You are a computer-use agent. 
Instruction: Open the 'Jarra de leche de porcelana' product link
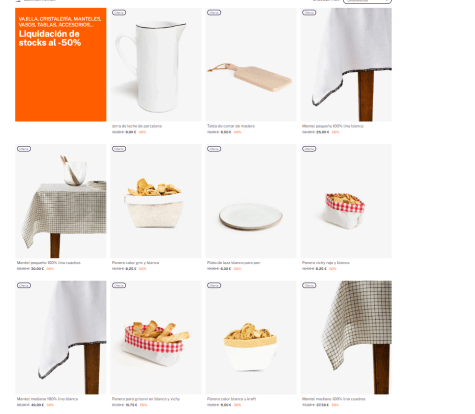[x=137, y=126]
